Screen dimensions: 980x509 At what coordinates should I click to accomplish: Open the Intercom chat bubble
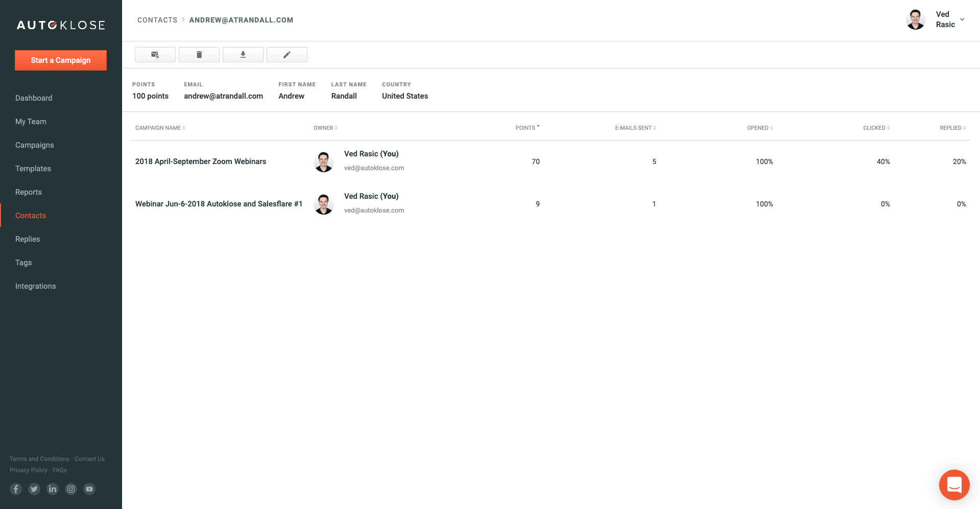coord(954,484)
